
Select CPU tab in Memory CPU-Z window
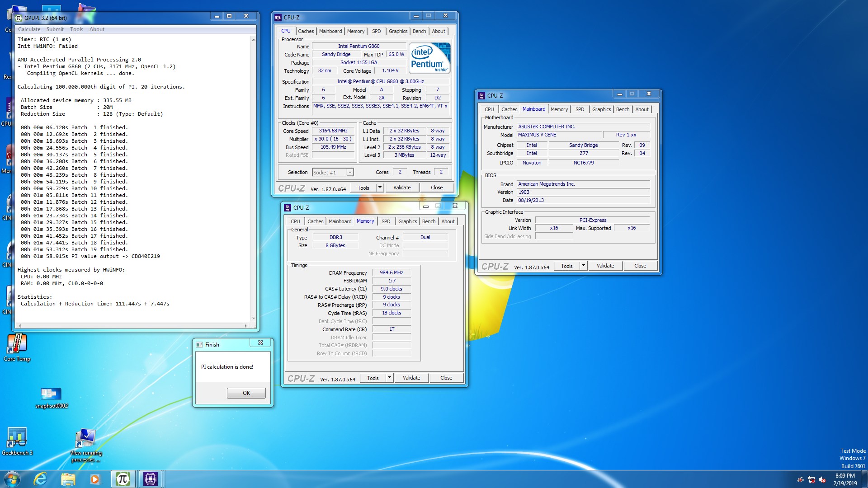tap(295, 221)
